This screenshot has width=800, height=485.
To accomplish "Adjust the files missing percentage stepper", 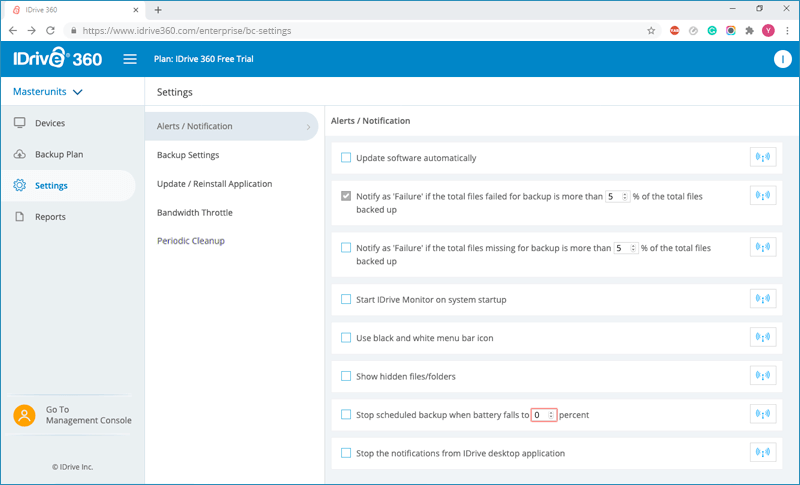I will 633,248.
